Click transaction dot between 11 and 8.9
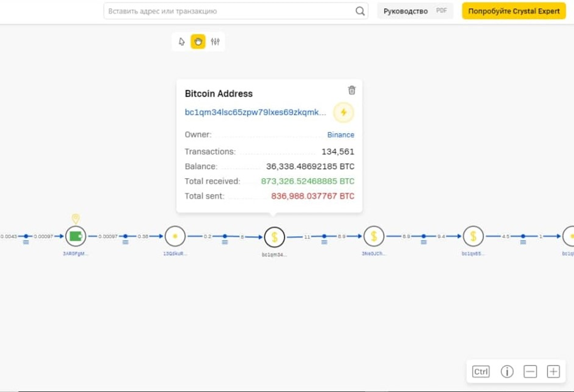574x392 pixels. pyautogui.click(x=324, y=236)
